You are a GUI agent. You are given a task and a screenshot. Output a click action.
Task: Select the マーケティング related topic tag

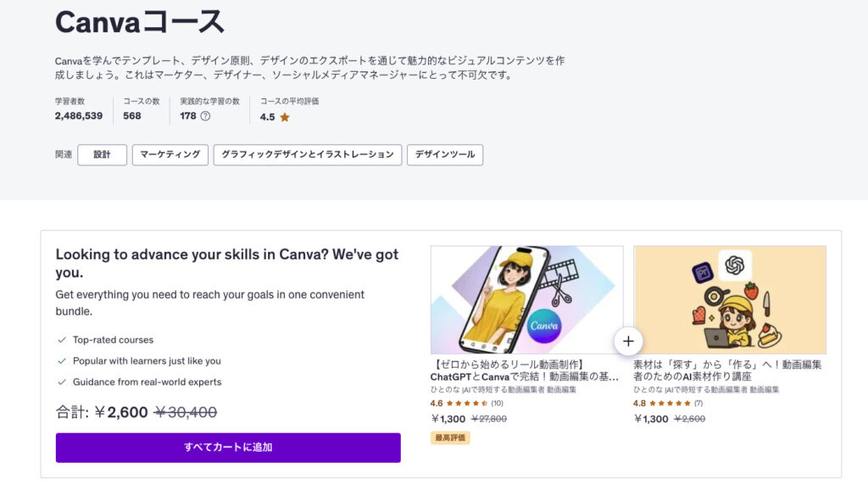170,155
